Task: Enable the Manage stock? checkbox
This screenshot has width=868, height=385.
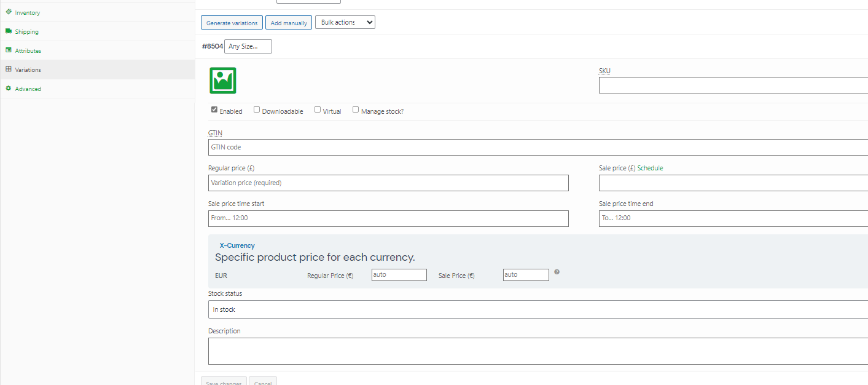Action: [x=356, y=109]
